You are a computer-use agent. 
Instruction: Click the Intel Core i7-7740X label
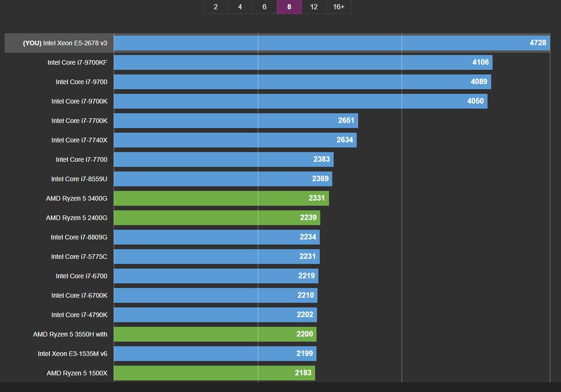79,140
